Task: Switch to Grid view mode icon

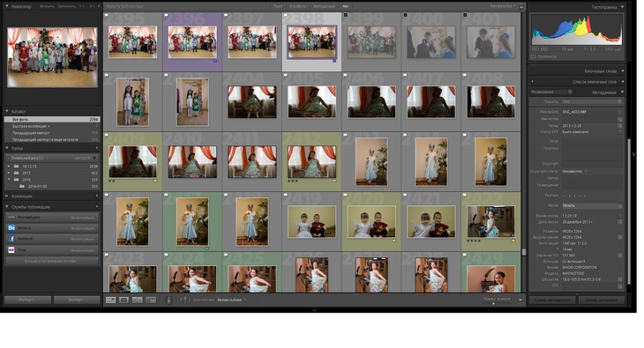Action: (x=111, y=300)
